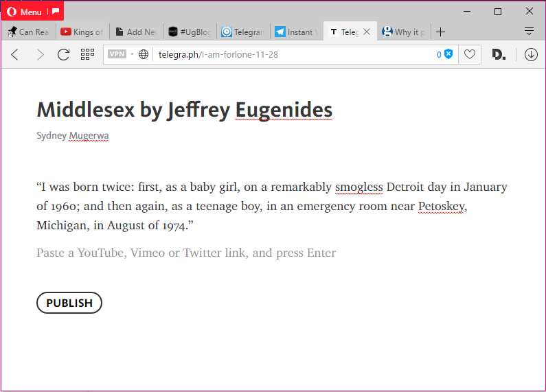Reload the current page

pyautogui.click(x=63, y=55)
